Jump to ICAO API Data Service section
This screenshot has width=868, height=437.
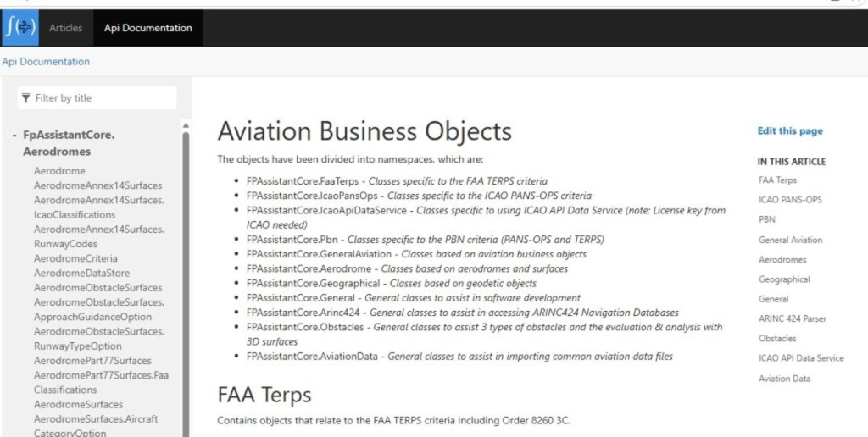[801, 358]
